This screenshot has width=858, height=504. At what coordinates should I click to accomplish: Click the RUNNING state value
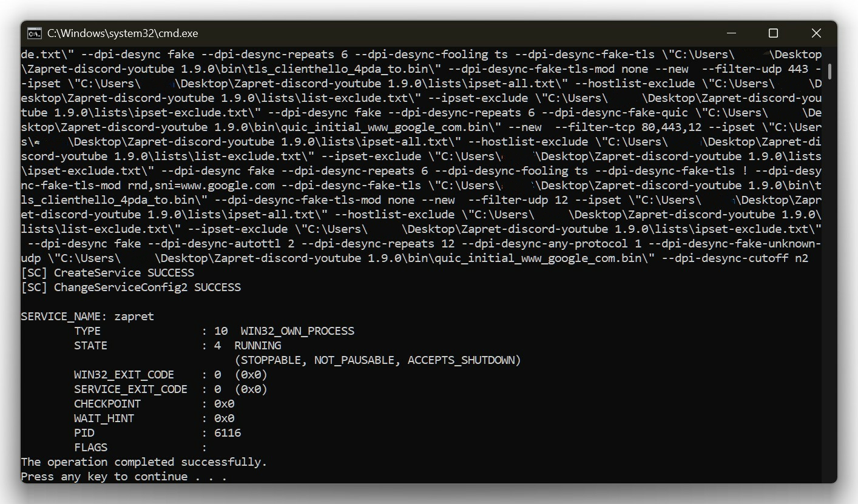(257, 346)
